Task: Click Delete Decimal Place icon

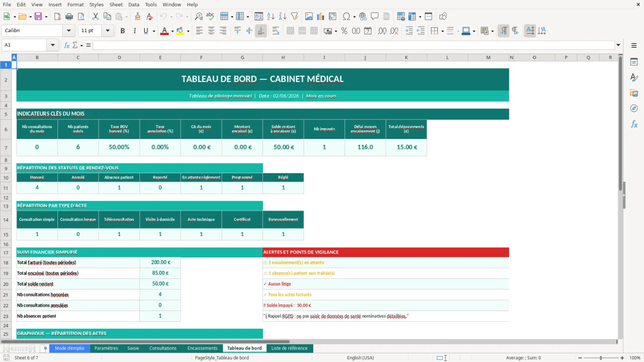Action: point(394,31)
